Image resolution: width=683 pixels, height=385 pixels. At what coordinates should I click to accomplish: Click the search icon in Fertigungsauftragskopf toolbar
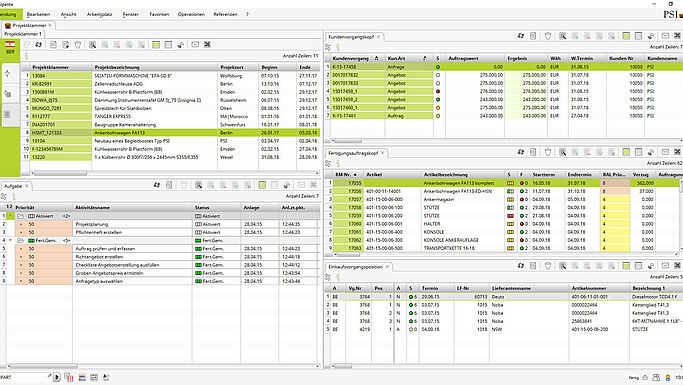tap(563, 152)
